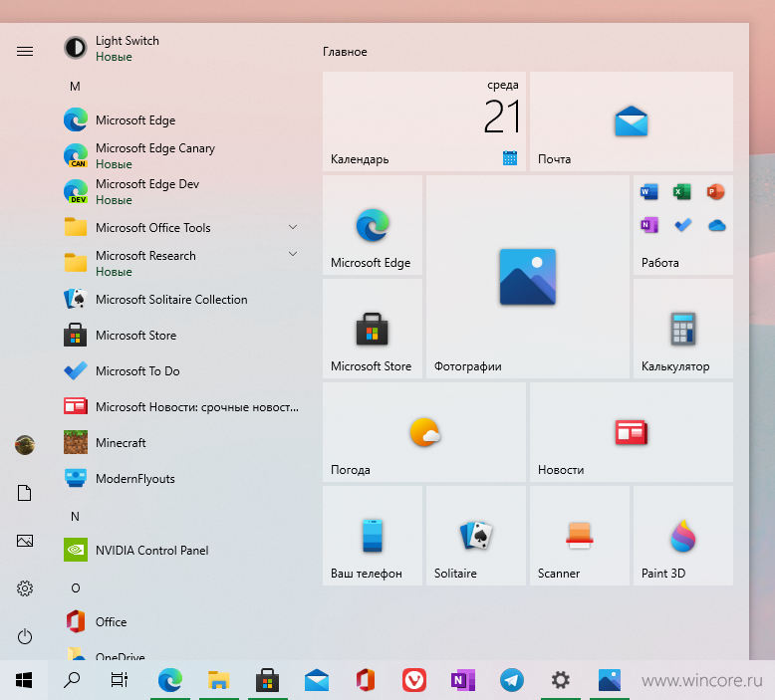This screenshot has height=700, width=775.
Task: Open Office from the app list
Action: (182, 621)
